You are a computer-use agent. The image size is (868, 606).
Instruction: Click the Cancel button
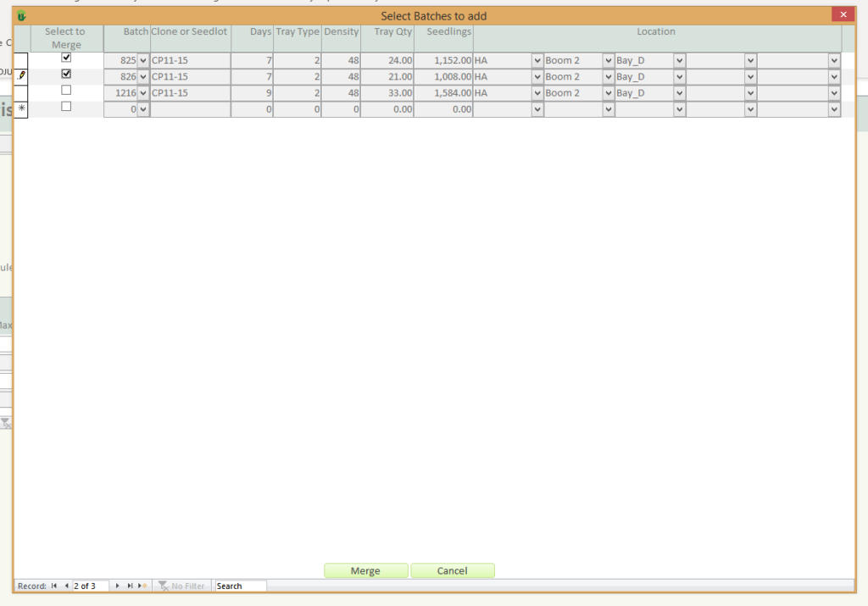click(x=452, y=571)
